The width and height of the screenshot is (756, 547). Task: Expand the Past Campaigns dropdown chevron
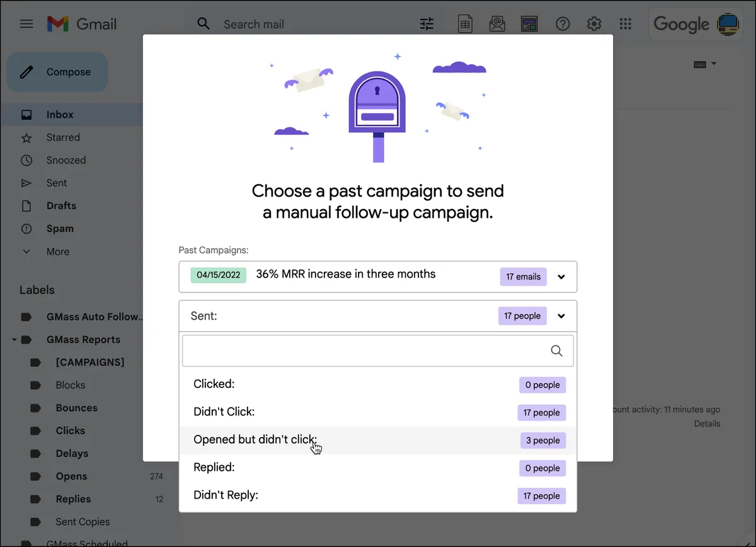561,277
